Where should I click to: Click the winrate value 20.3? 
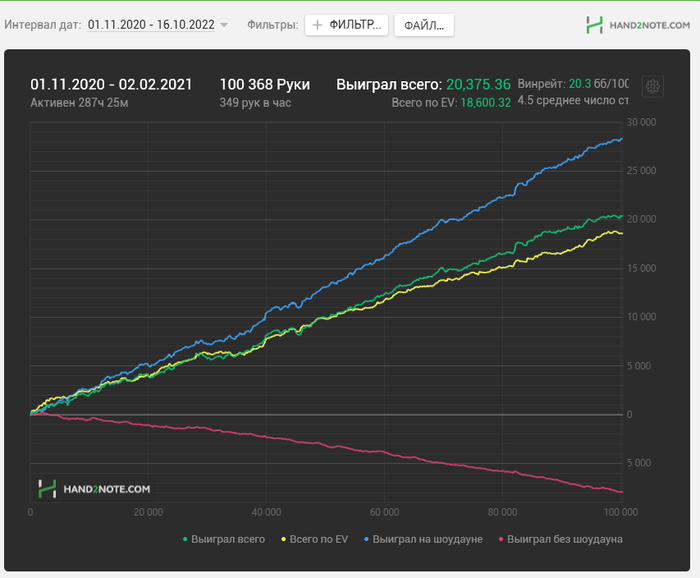(x=579, y=83)
